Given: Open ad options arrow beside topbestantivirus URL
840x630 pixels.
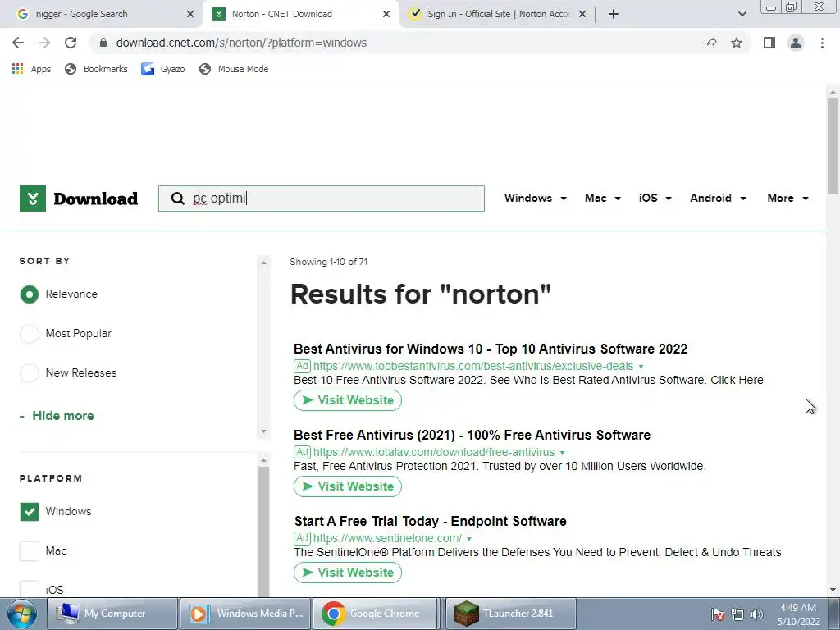Looking at the screenshot, I should click(641, 367).
